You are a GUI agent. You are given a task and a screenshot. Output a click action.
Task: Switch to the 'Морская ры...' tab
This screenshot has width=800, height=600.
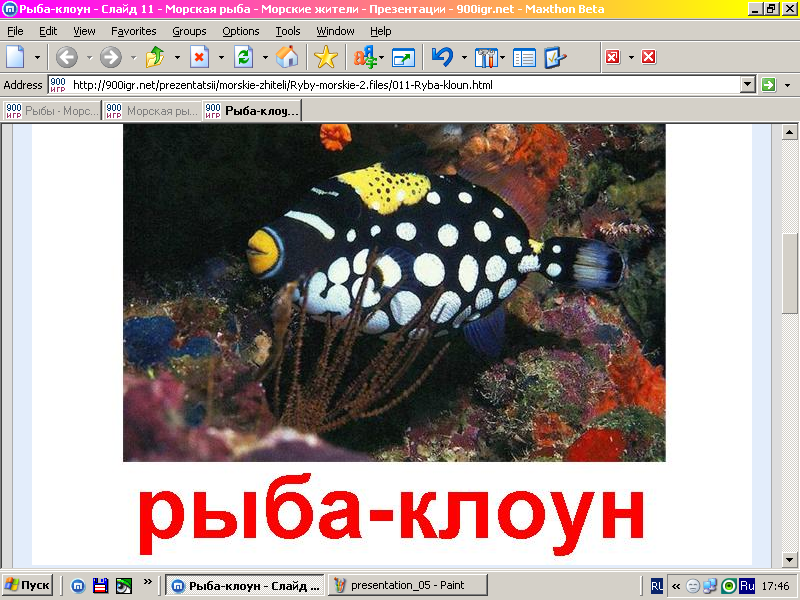click(151, 110)
